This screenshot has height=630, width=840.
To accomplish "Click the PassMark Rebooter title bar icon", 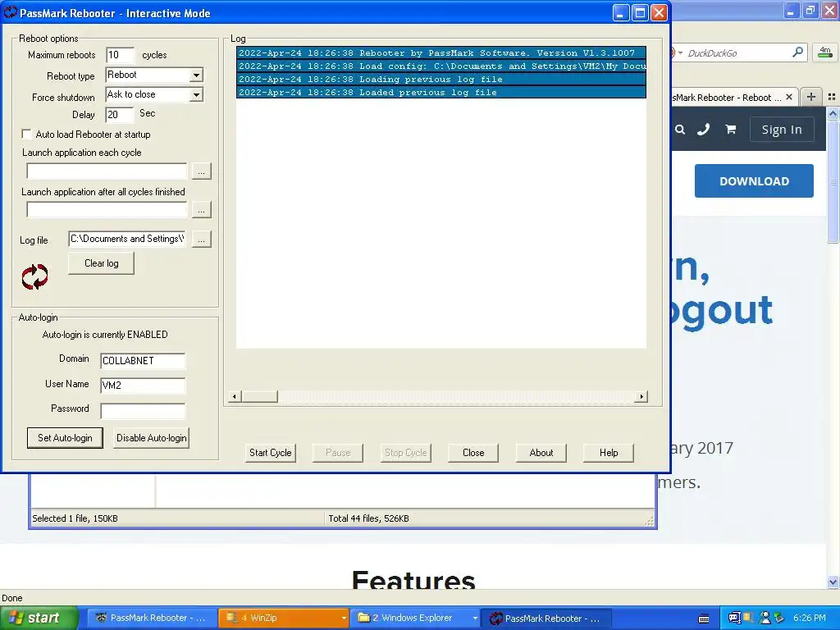I will (11, 12).
